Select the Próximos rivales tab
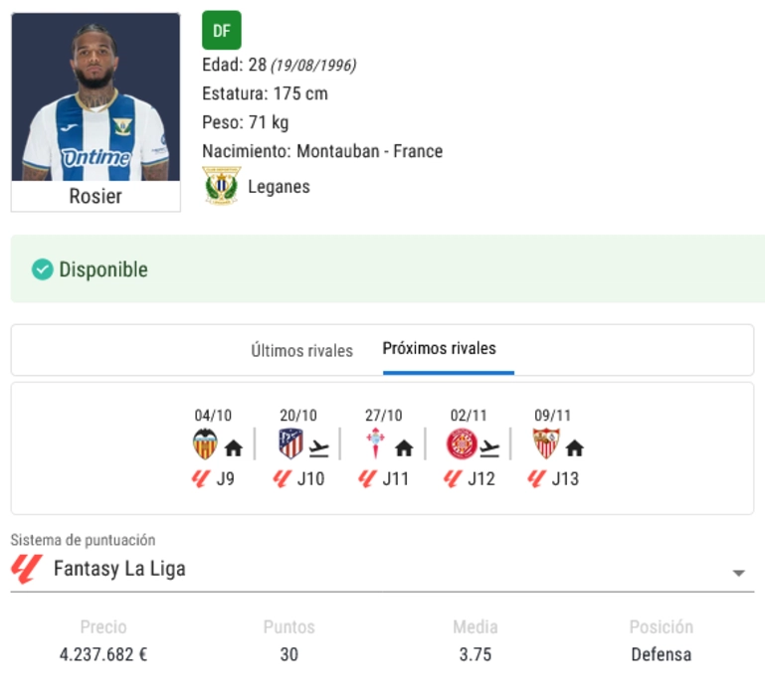 pyautogui.click(x=439, y=348)
